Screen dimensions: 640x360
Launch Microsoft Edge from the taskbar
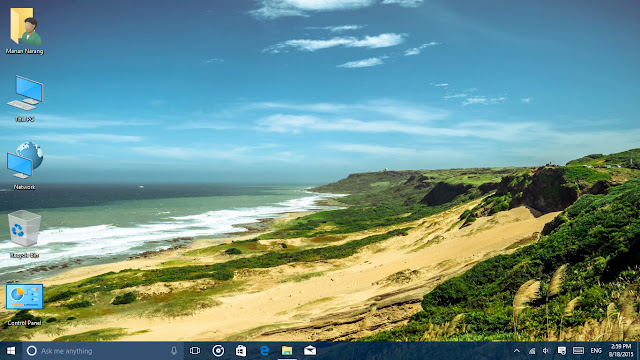coord(264,351)
